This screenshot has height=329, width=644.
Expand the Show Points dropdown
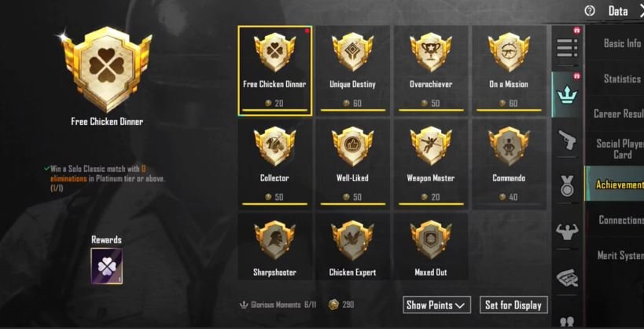pyautogui.click(x=436, y=305)
